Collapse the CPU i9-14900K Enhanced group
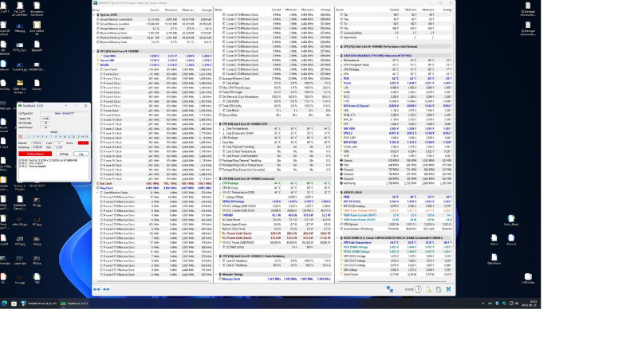The width and height of the screenshot is (638, 364). click(x=216, y=178)
